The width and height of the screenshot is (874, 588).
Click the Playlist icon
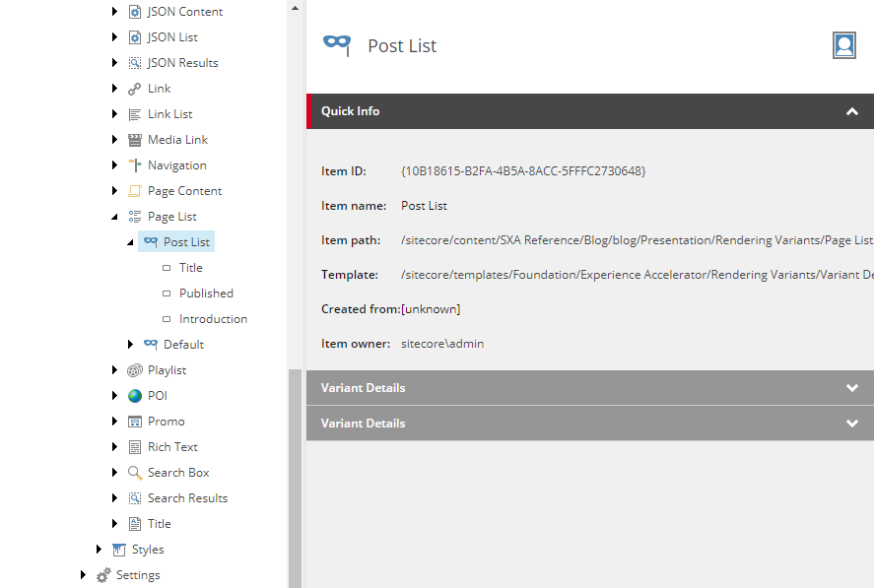(x=135, y=370)
